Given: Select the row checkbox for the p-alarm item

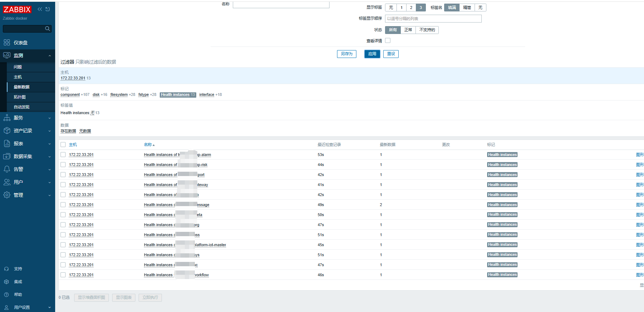Looking at the screenshot, I should coord(63,155).
